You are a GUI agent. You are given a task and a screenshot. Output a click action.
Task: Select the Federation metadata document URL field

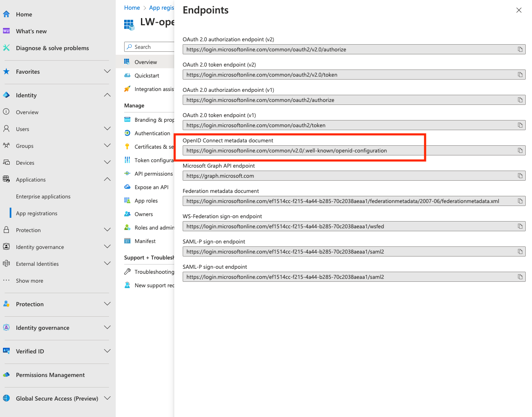pyautogui.click(x=354, y=201)
